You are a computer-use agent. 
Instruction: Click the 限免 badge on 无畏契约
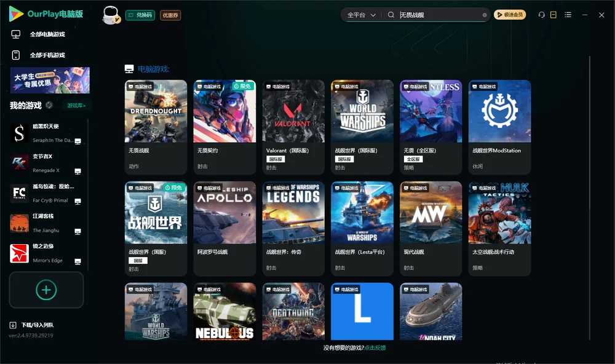coord(242,86)
